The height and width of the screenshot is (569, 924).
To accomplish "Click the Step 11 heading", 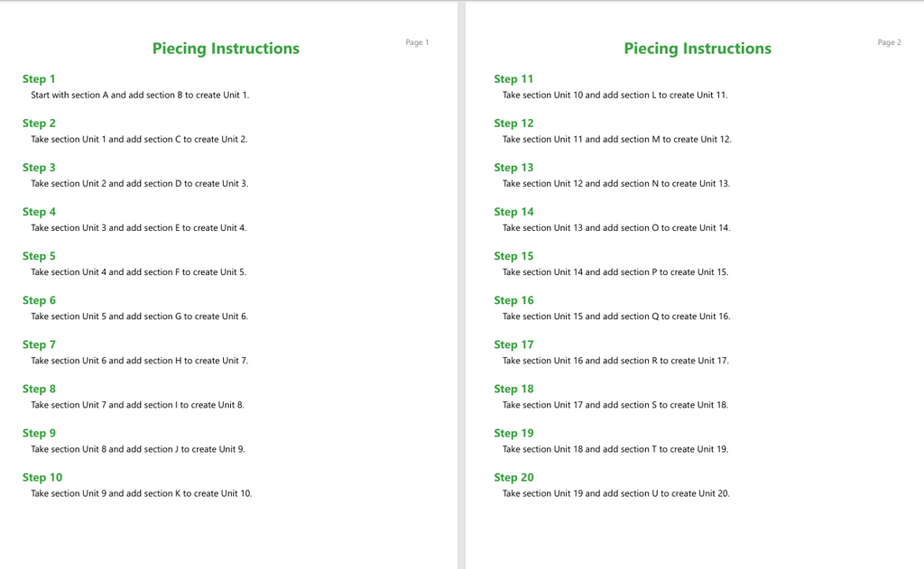I will (x=513, y=79).
